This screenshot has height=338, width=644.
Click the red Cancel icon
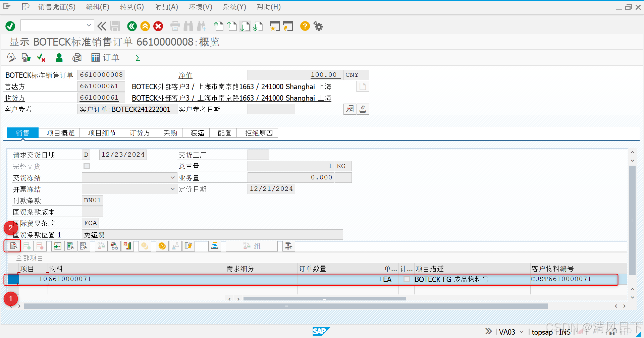pos(158,26)
